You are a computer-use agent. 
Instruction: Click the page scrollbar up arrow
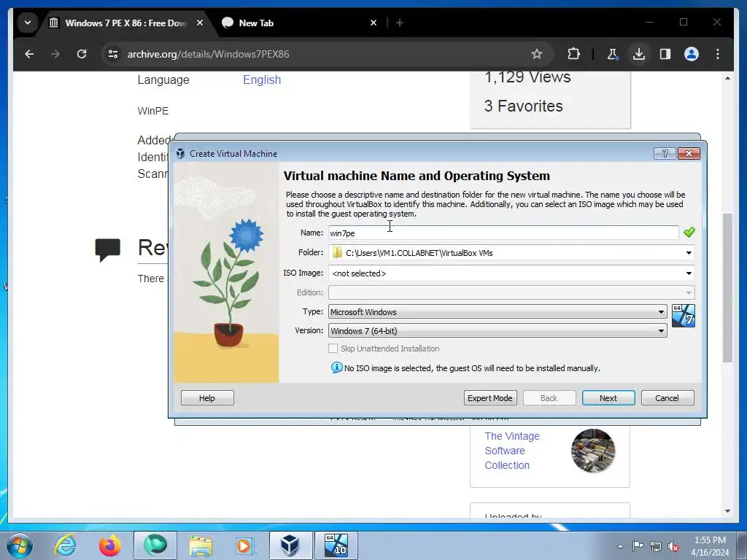point(727,78)
